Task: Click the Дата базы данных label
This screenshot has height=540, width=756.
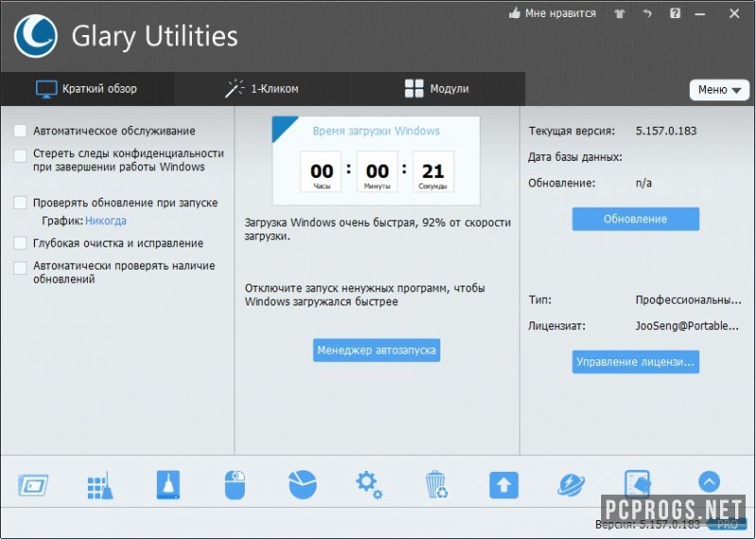Action: [576, 157]
